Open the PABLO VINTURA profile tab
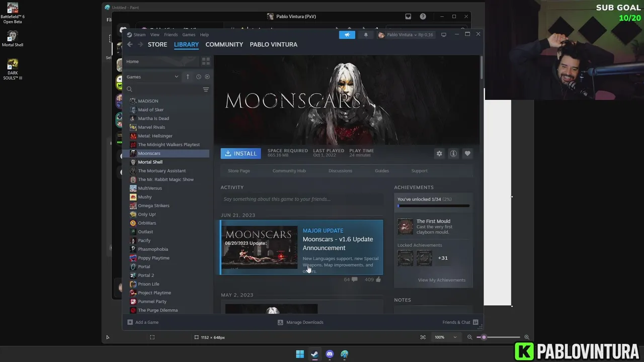Image resolution: width=644 pixels, height=362 pixels. 274,44
